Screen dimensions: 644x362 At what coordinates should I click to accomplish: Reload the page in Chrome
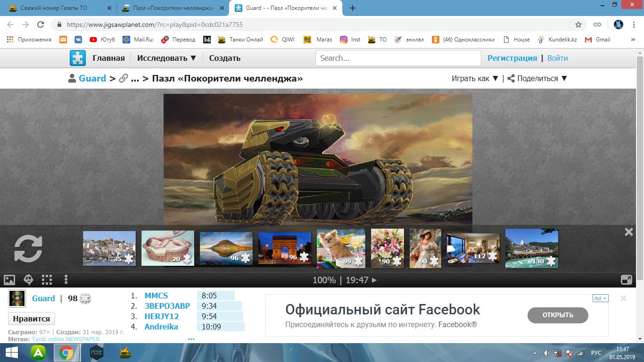point(41,25)
